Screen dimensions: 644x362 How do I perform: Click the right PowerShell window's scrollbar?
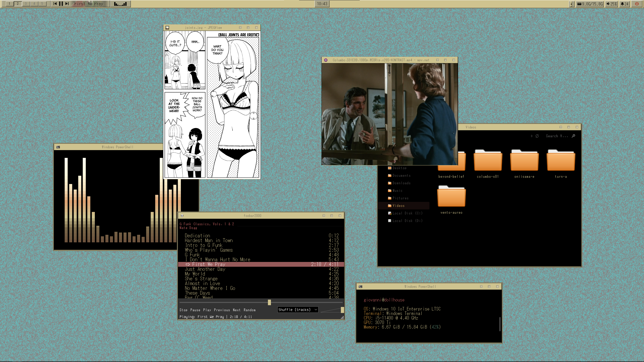click(500, 324)
